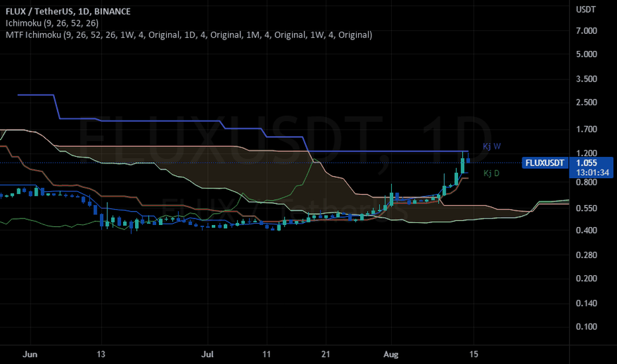Click the 0.140 price axis level
617x364 pixels.
pos(587,303)
